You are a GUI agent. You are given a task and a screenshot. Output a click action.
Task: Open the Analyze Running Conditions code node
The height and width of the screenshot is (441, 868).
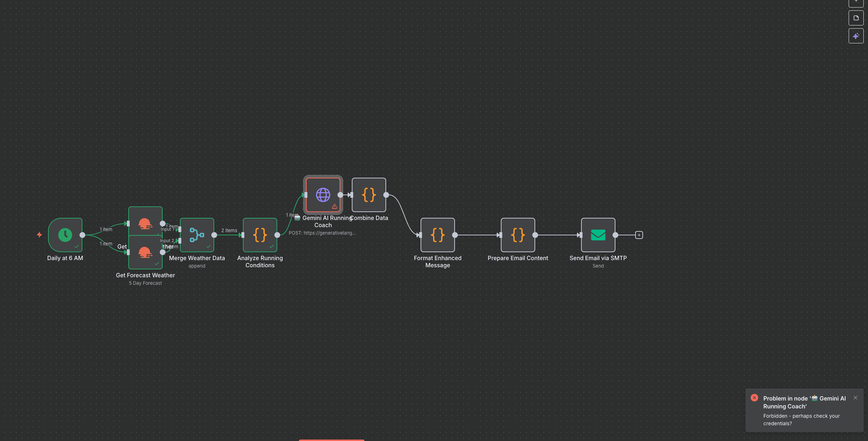(260, 235)
